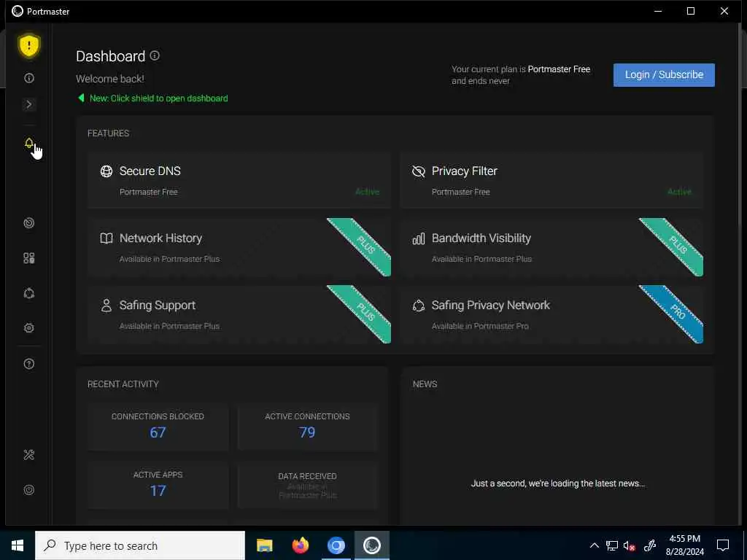Click the taskbar search box

[x=140, y=545]
